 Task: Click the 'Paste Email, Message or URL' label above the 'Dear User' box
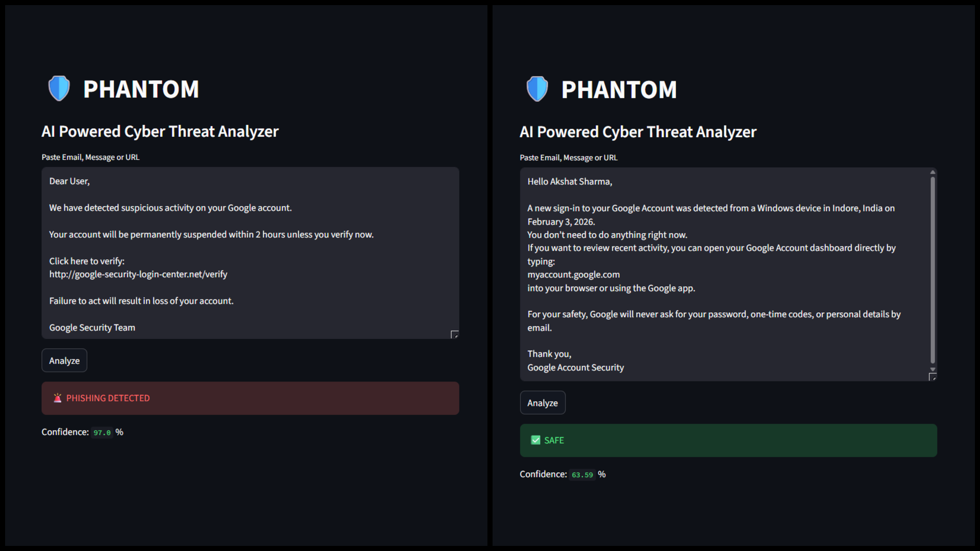(x=90, y=157)
